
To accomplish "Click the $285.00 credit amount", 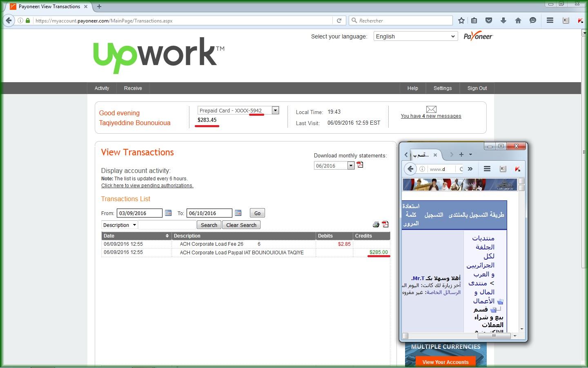I will click(379, 252).
